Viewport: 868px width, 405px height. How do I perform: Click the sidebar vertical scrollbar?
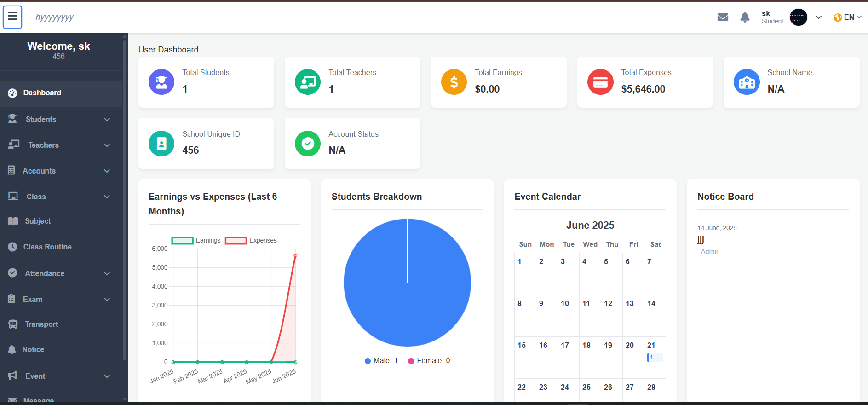(125, 200)
